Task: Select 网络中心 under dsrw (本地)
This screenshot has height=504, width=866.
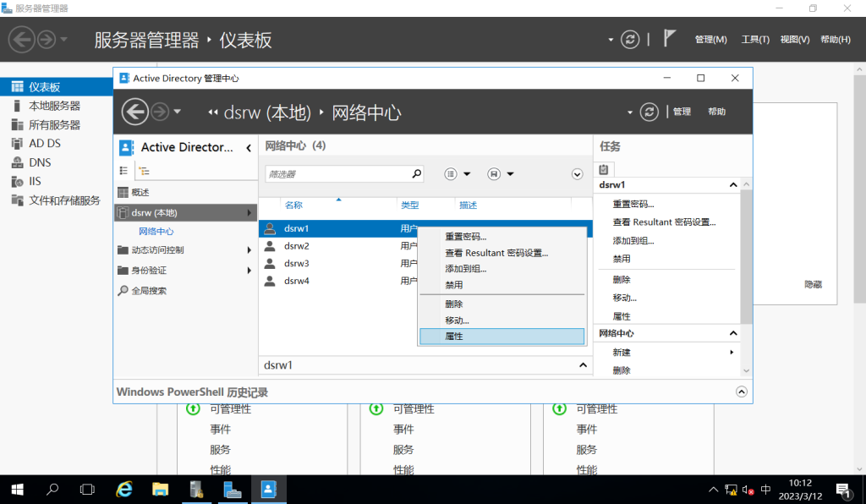Action: click(x=156, y=232)
